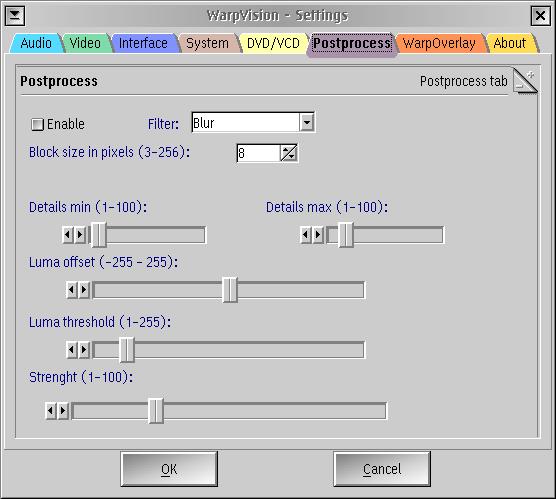This screenshot has width=556, height=499.
Task: Click right arrow of Details max slider
Action: [318, 235]
